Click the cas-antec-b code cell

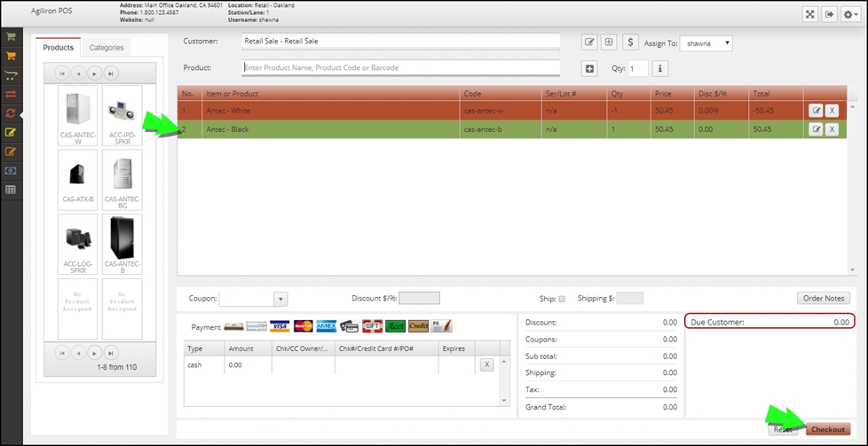[501, 129]
